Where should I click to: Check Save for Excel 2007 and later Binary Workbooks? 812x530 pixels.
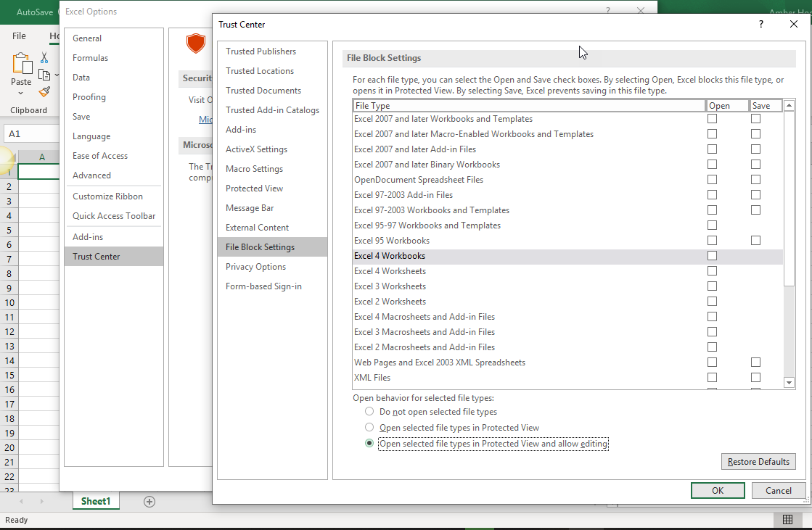755,165
